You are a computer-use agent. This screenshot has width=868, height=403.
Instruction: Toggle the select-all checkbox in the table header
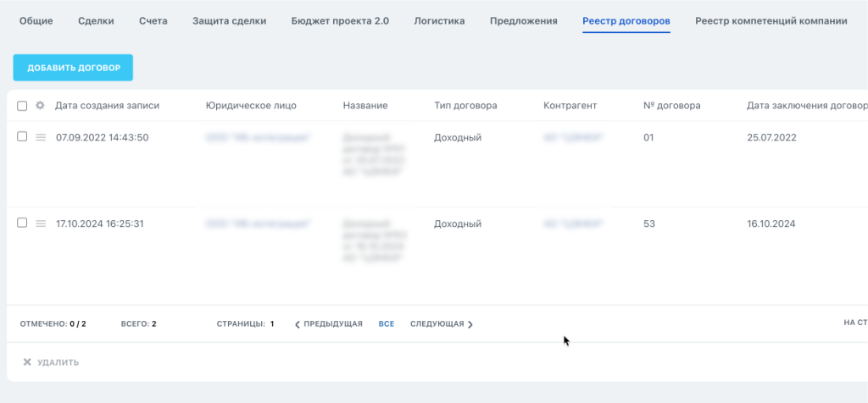tap(22, 106)
